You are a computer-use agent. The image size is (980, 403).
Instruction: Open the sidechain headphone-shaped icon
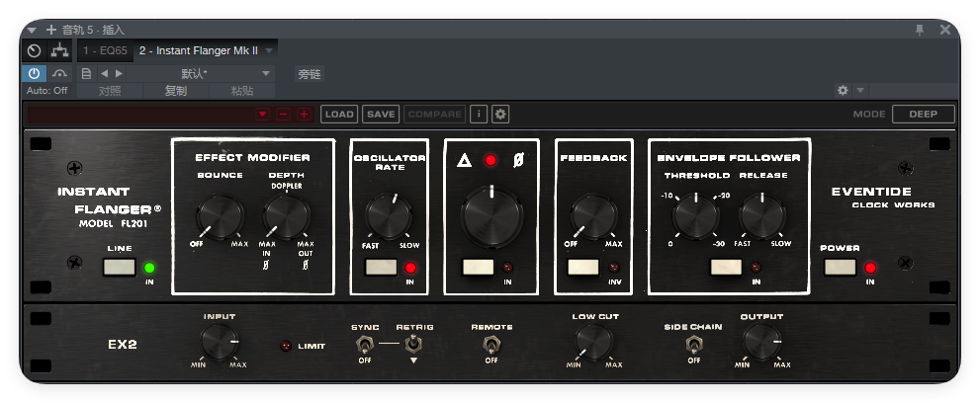click(60, 74)
